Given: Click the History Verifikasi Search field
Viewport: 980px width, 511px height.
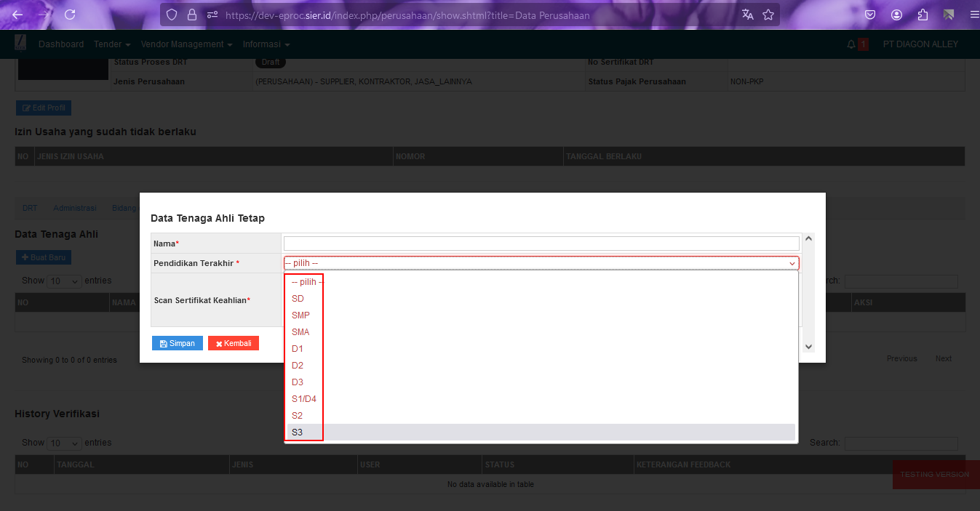Looking at the screenshot, I should tap(901, 443).
